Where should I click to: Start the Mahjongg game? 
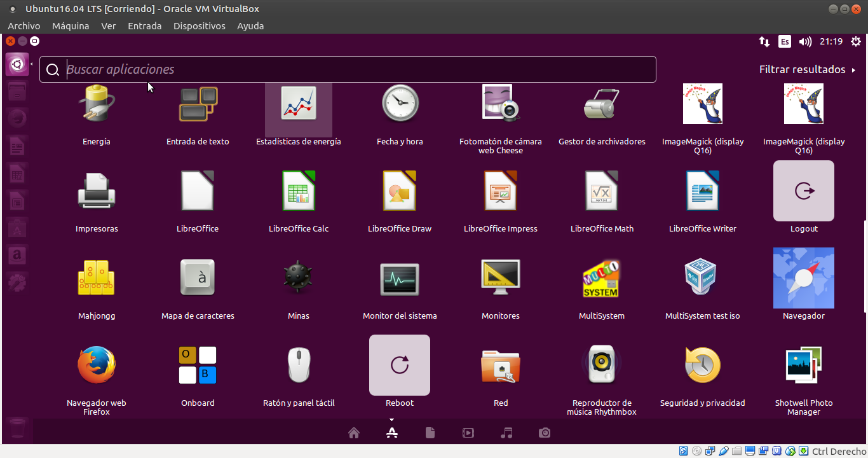[x=97, y=278]
